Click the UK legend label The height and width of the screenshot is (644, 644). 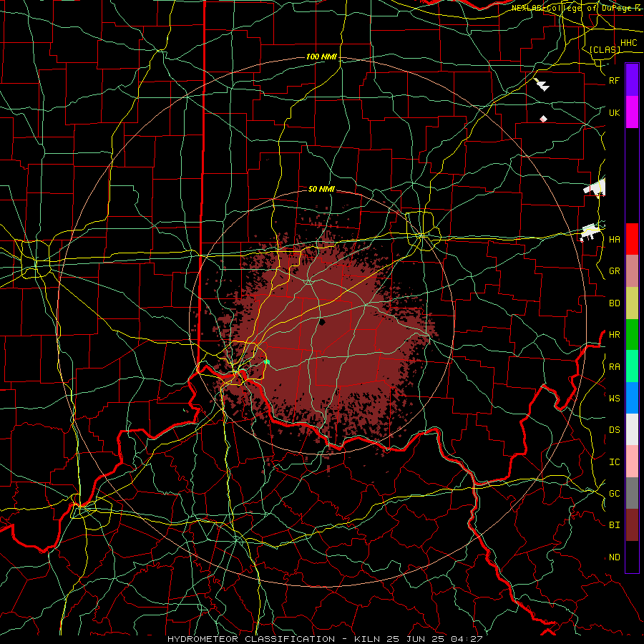pyautogui.click(x=614, y=112)
